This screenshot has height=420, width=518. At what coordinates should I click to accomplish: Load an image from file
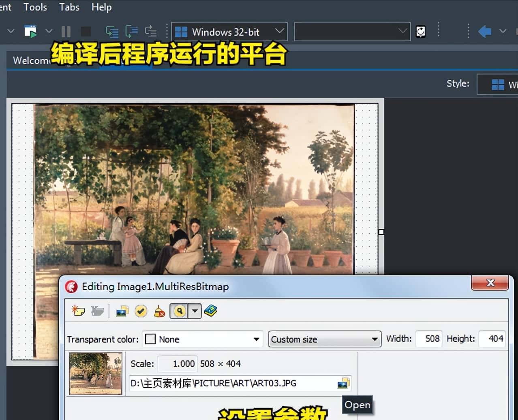coord(123,311)
